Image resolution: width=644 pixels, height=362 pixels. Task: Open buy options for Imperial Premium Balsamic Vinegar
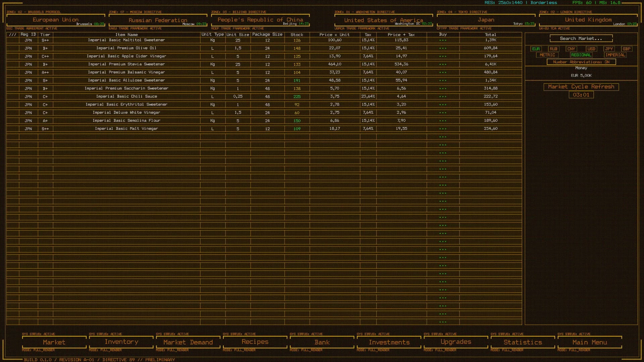tap(443, 72)
